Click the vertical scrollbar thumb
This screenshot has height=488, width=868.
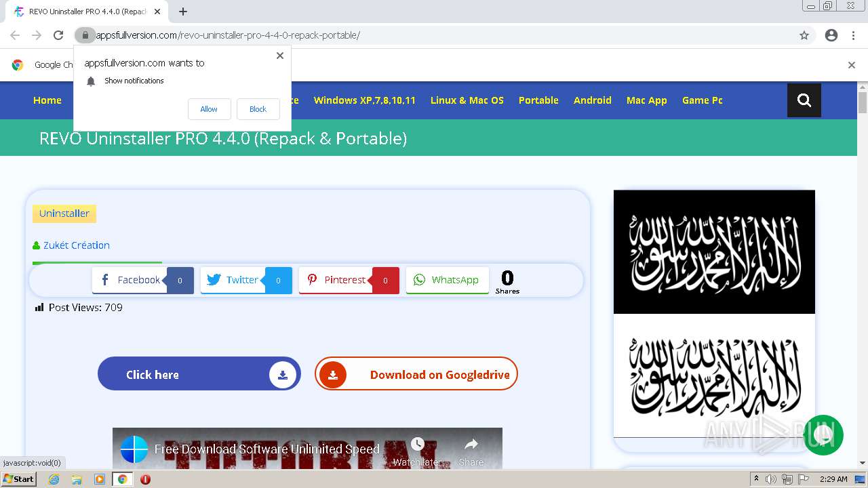click(863, 102)
